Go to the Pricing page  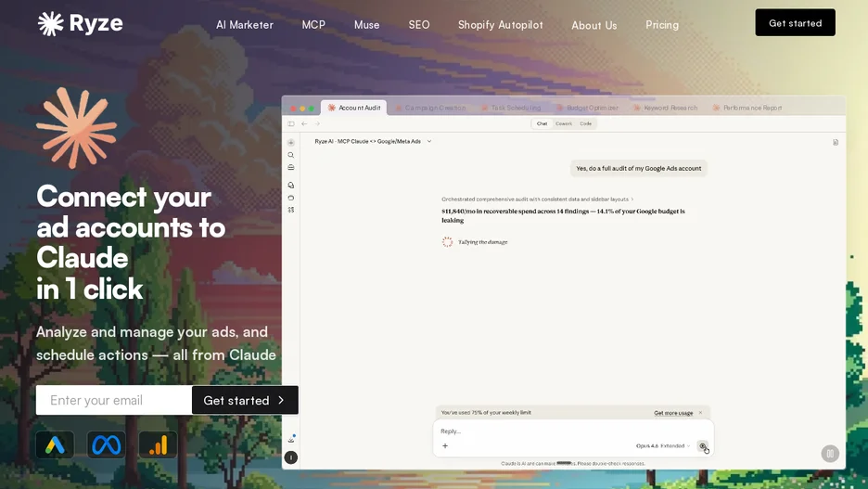click(x=662, y=25)
